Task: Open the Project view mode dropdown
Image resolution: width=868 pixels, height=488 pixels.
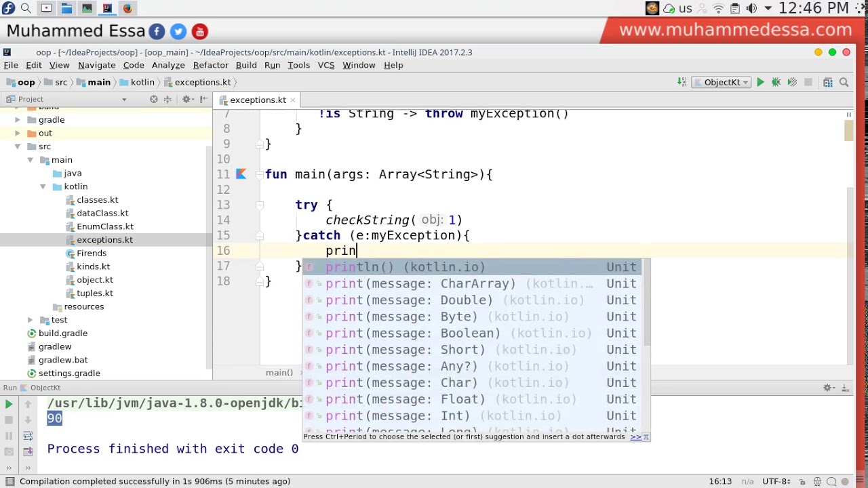Action: [x=124, y=100]
